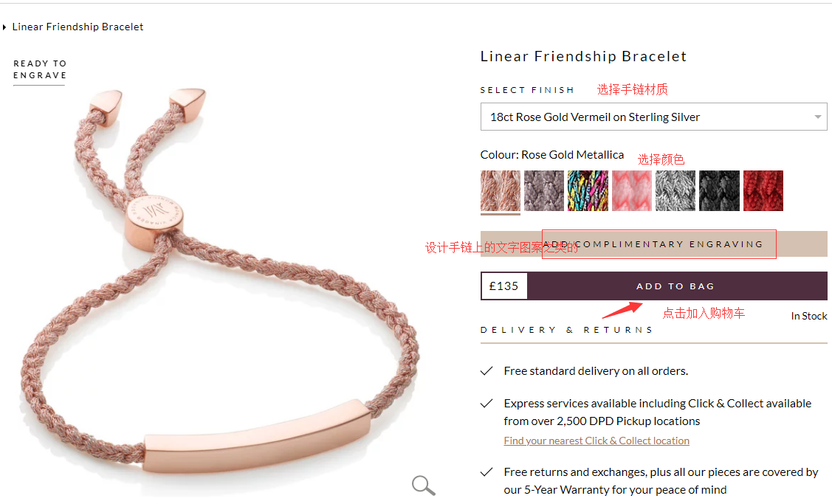
Task: Pick the black cord colour swatch
Action: [x=720, y=191]
